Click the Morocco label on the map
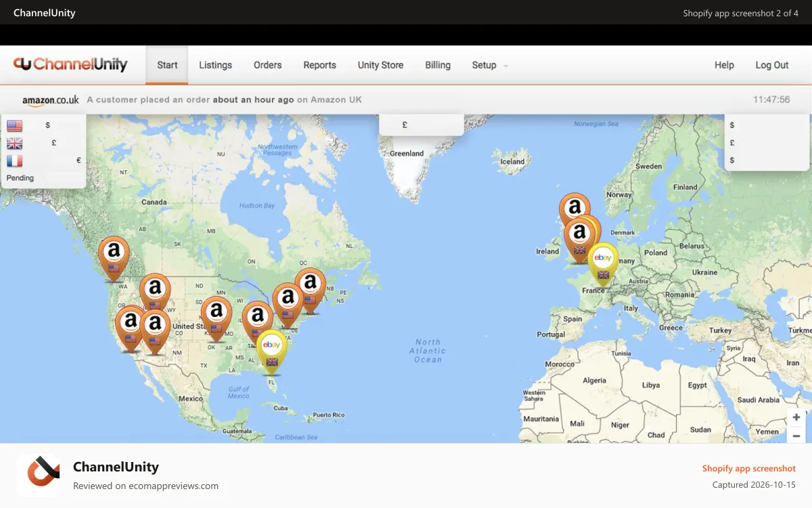 [x=560, y=364]
